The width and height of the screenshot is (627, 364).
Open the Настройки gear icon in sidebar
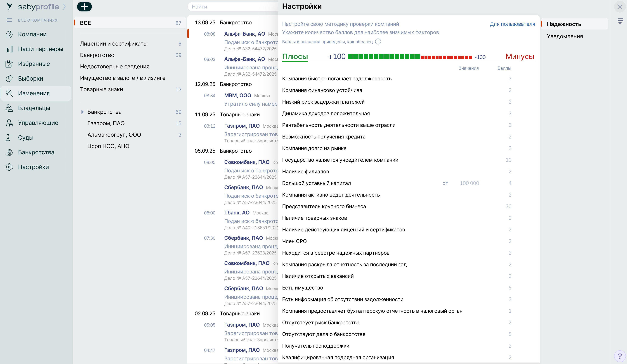point(9,167)
